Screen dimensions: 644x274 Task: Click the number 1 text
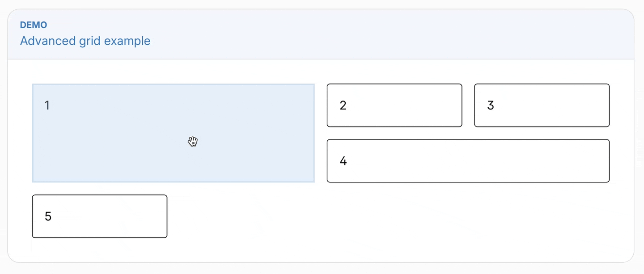(x=47, y=105)
